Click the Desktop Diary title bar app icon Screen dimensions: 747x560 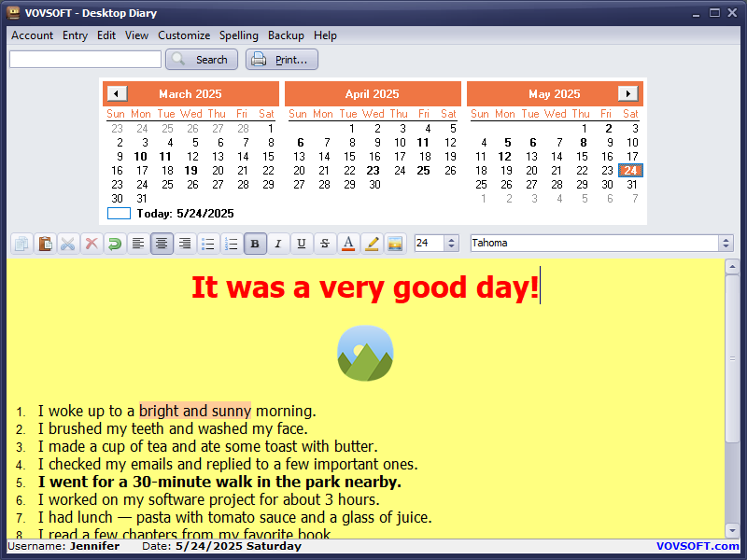point(13,13)
